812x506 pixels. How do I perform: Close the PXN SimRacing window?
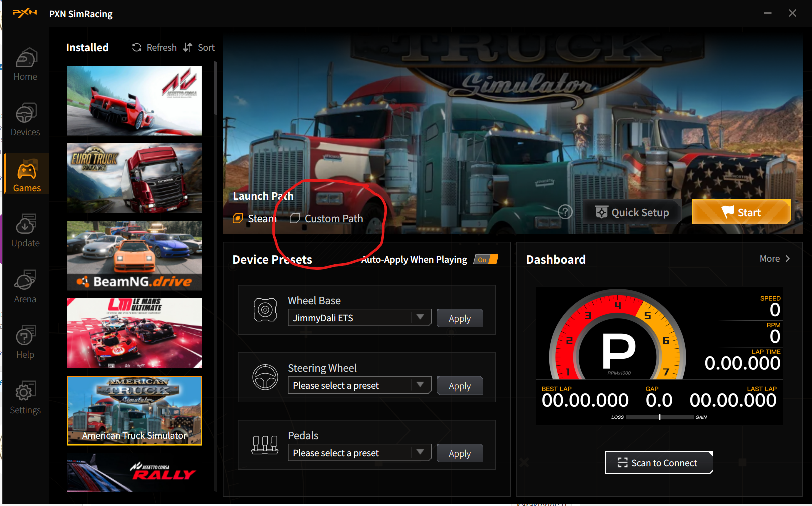point(793,13)
